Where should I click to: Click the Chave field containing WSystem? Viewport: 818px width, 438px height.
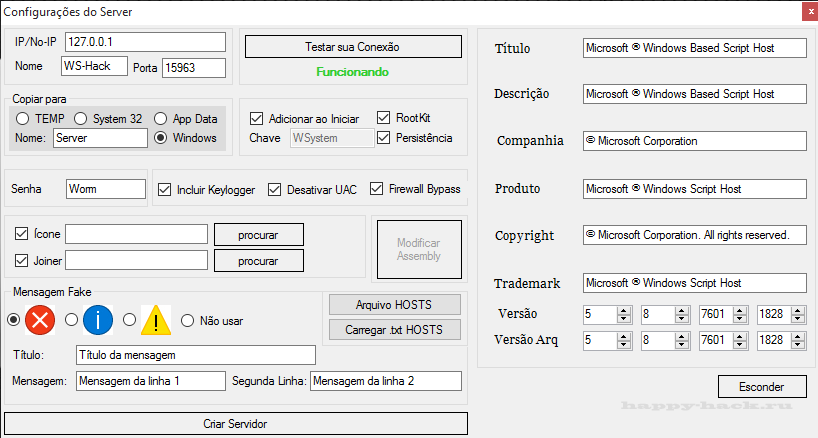(x=332, y=138)
